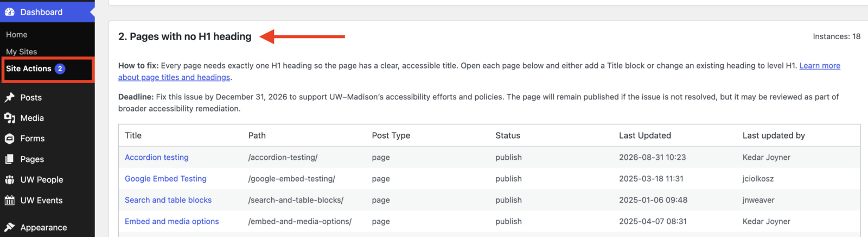Click the Media icon in sidebar
Image resolution: width=868 pixels, height=237 pixels.
[x=10, y=118]
